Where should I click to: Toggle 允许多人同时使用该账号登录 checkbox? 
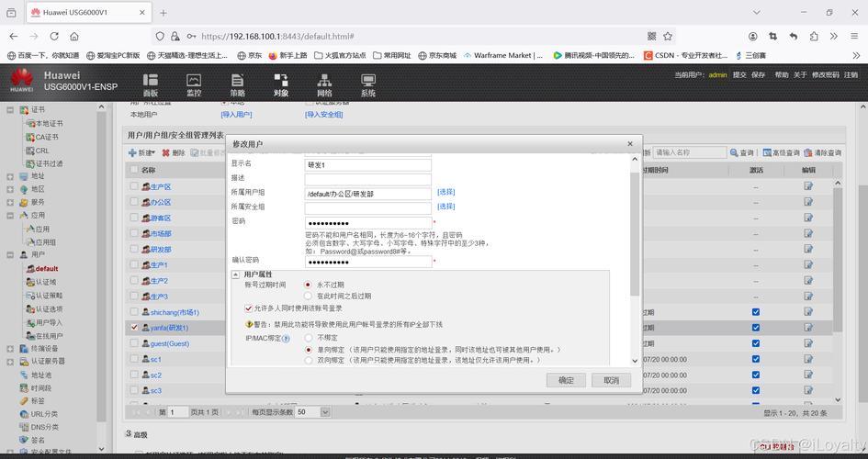(249, 308)
